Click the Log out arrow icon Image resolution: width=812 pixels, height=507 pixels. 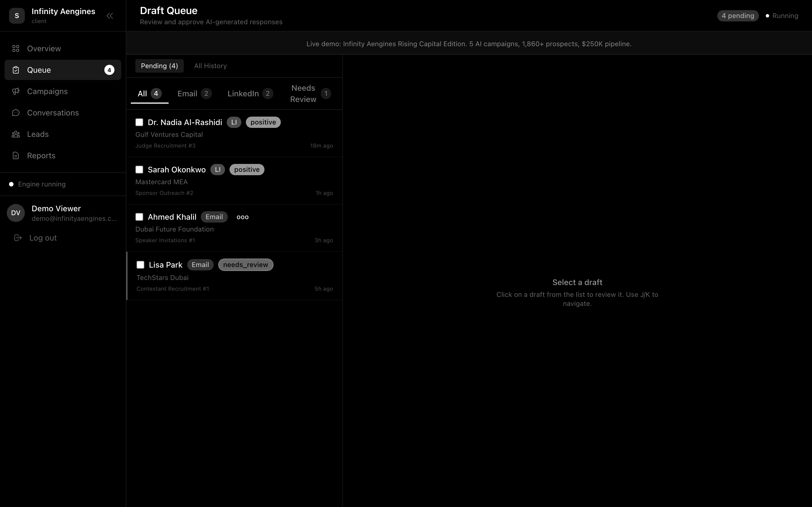point(18,238)
